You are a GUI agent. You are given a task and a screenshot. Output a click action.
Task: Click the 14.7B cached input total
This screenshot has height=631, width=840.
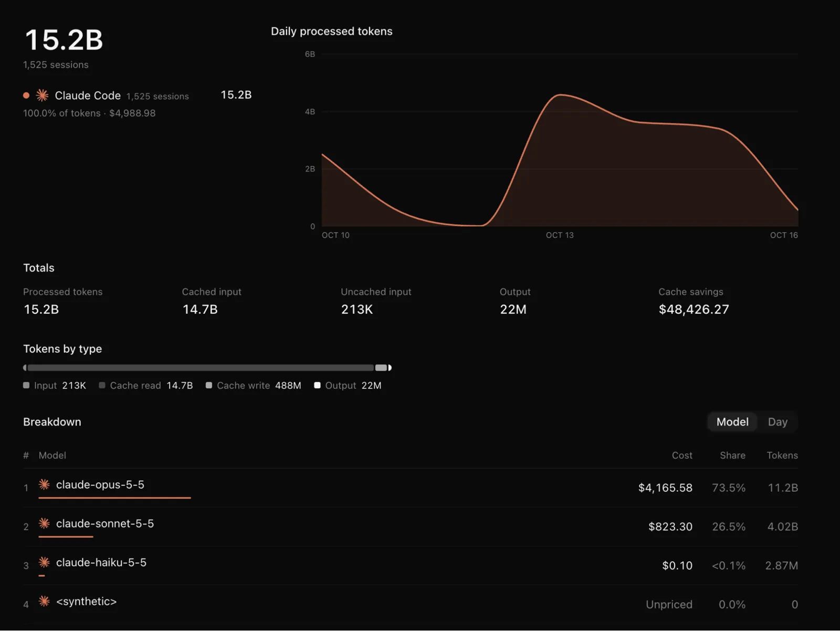click(200, 309)
